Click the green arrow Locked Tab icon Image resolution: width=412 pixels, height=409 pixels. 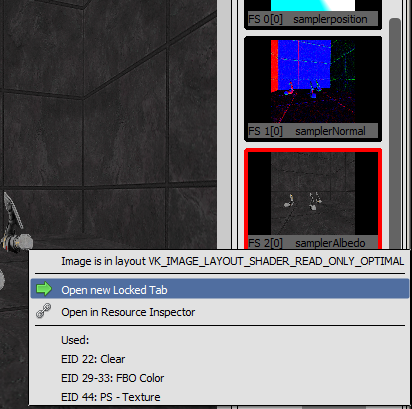pyautogui.click(x=44, y=289)
